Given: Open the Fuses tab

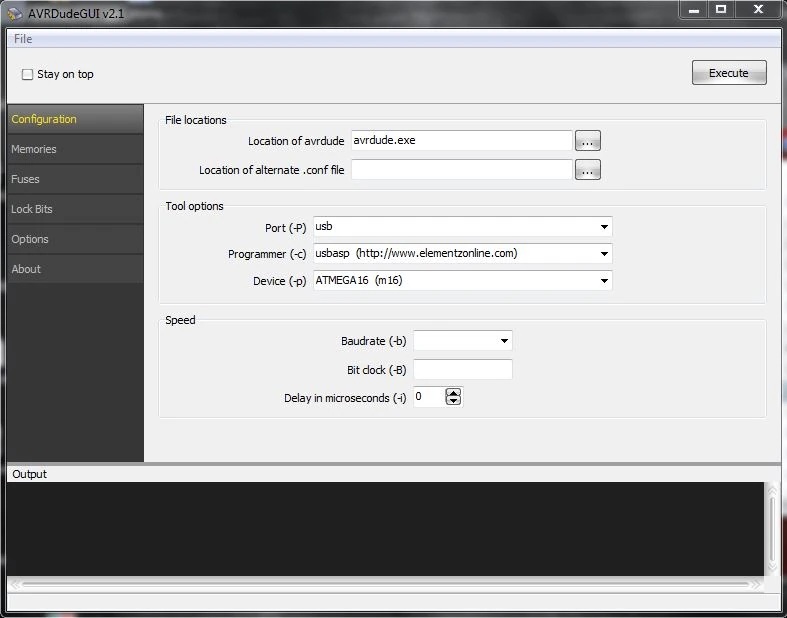Looking at the screenshot, I should coord(75,179).
